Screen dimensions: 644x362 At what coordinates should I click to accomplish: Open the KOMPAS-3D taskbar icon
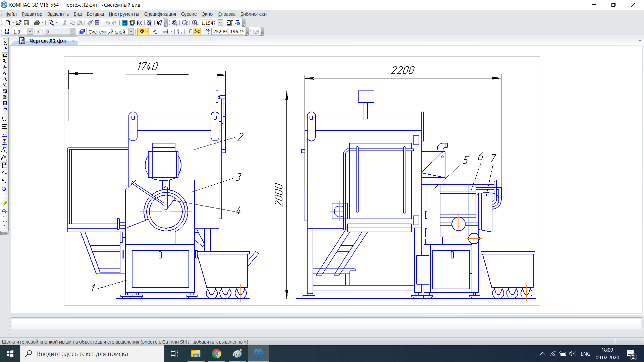pyautogui.click(x=258, y=354)
